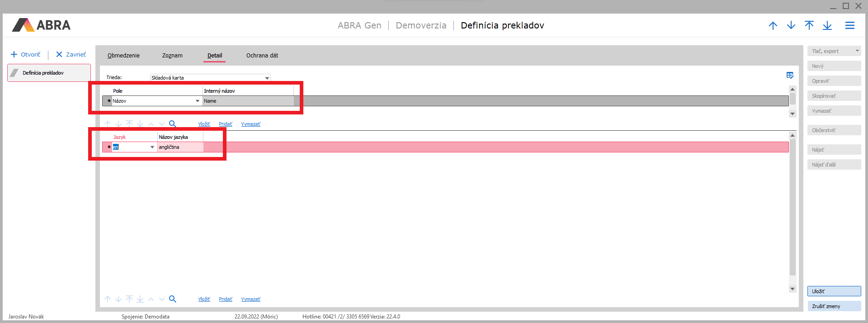The height and width of the screenshot is (323, 868).
Task: Open the Ochrana dát tab
Action: point(262,56)
